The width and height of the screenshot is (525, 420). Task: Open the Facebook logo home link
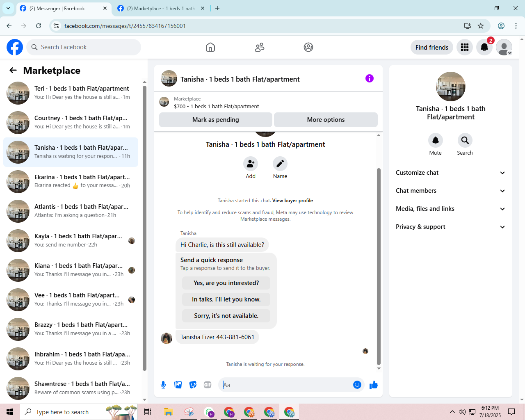[x=15, y=47]
